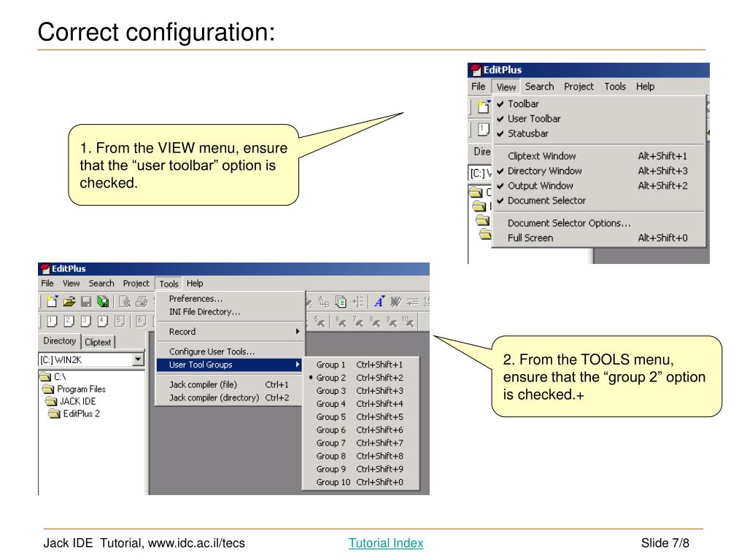747x560 pixels.
Task: Click the Save All green disks icon
Action: click(x=103, y=301)
